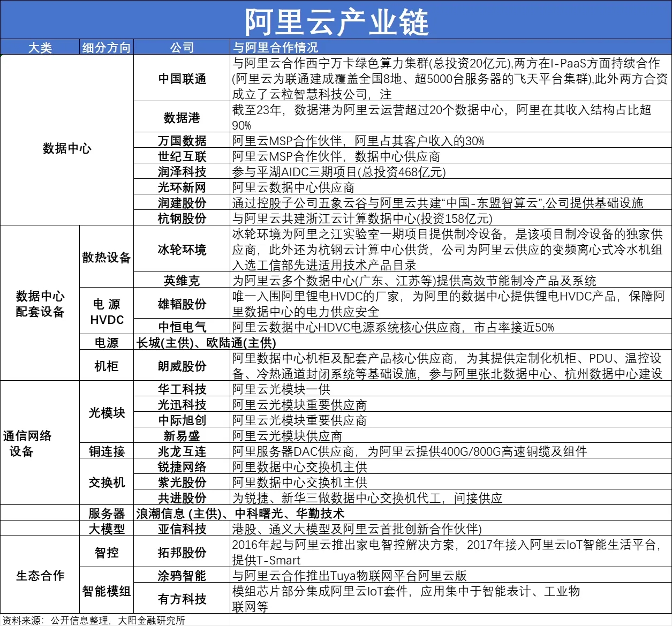The width and height of the screenshot is (672, 626).
Task: Click 中恒电气's HDVC电源系统 description
Action: [x=451, y=327]
